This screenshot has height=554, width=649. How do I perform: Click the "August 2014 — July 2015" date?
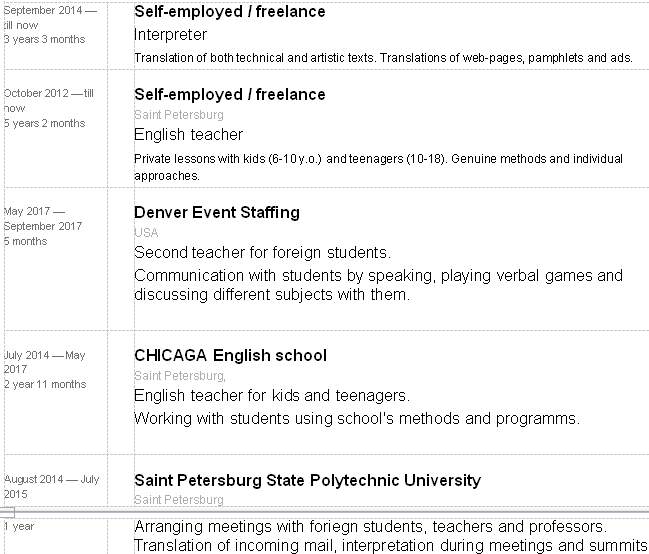(x=51, y=486)
